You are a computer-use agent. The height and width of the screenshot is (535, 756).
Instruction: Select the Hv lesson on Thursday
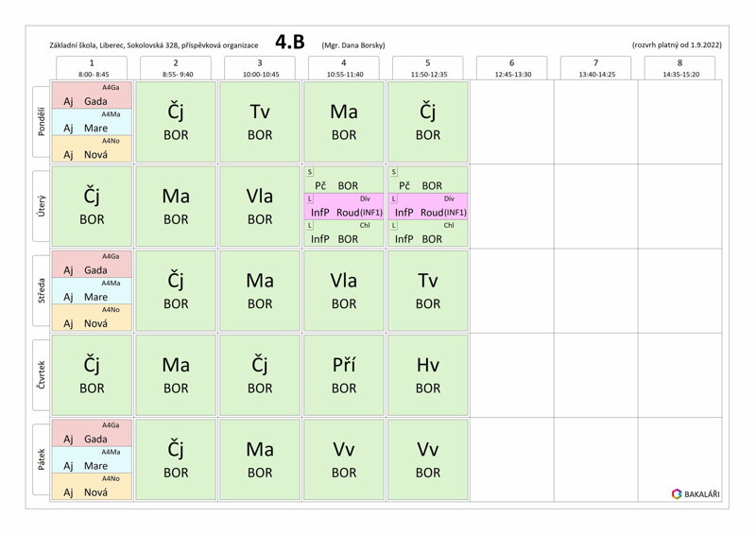[428, 375]
